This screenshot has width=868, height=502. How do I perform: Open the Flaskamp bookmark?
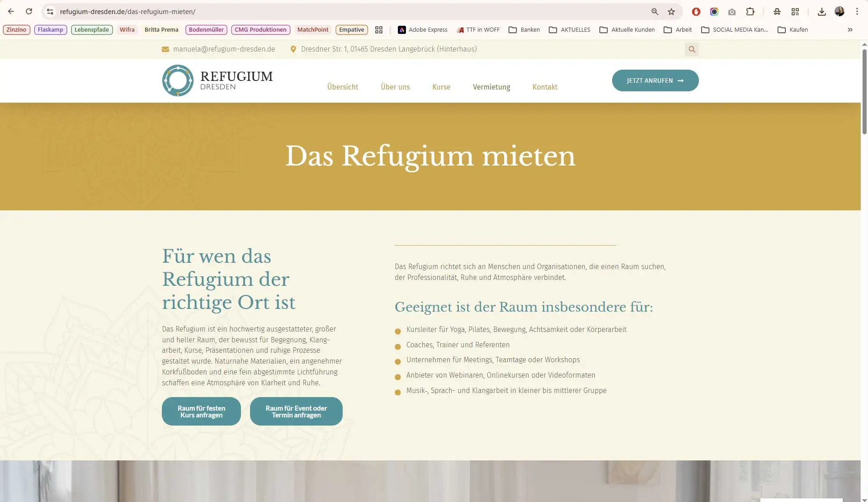[51, 30]
